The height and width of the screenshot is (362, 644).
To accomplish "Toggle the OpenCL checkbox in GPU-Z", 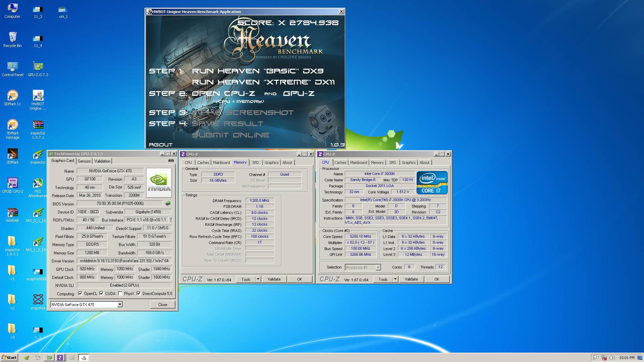I will [80, 293].
